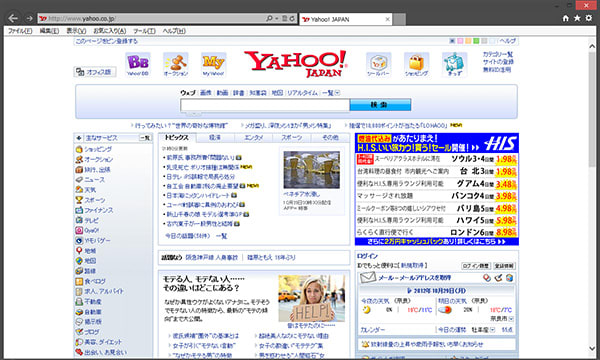Click the 登録情報 button
The image size is (600, 360).
tap(504, 266)
